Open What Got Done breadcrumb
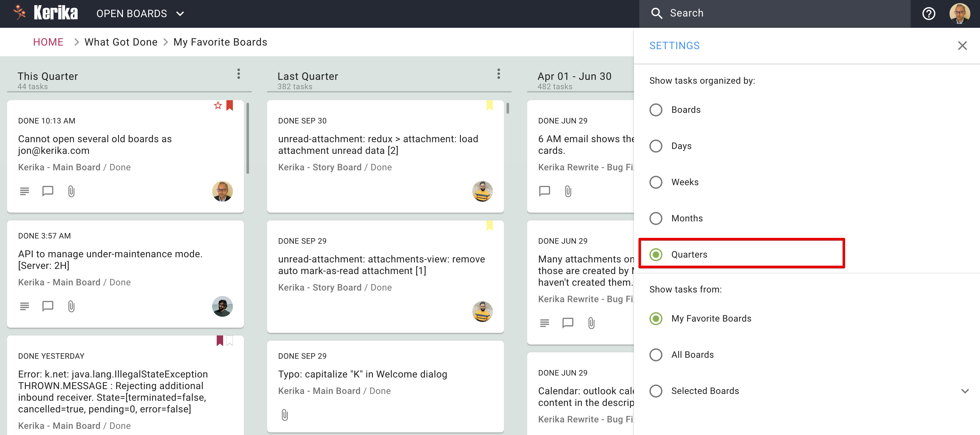This screenshot has height=435, width=980. click(121, 42)
